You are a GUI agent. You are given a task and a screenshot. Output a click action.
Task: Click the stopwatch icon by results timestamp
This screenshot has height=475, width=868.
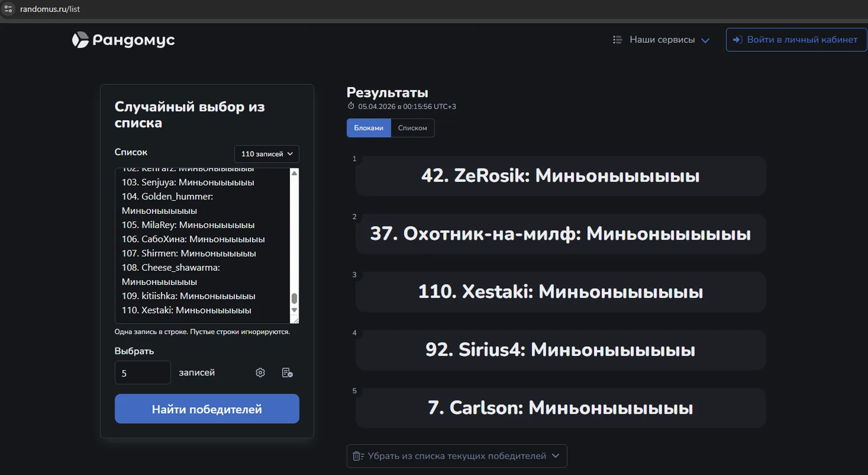click(351, 106)
